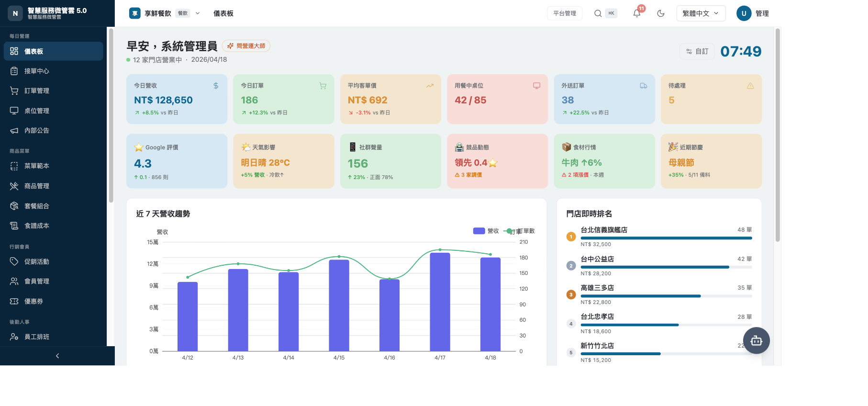Go to 訂單管理 page
This screenshot has width=868, height=406.
pyautogui.click(x=53, y=90)
